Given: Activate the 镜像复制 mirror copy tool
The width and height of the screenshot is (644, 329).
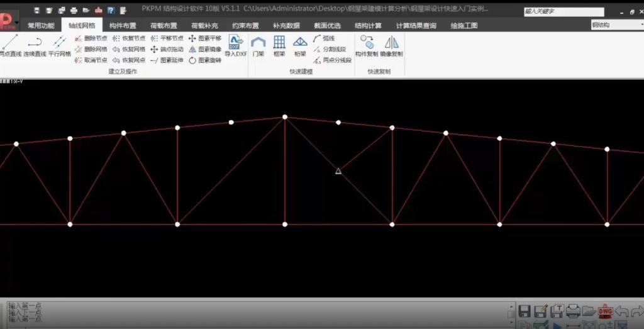Looking at the screenshot, I should tap(392, 46).
